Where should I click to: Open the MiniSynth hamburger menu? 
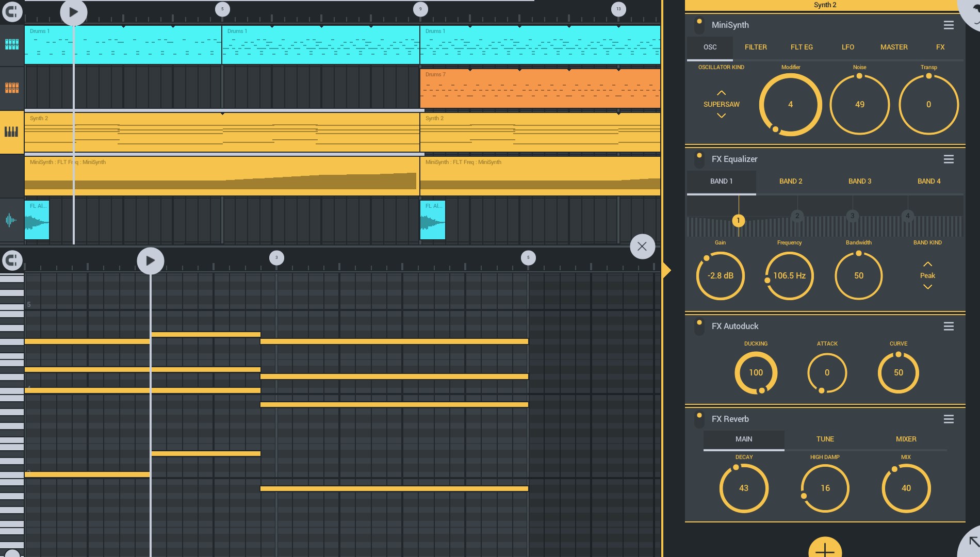(x=949, y=25)
